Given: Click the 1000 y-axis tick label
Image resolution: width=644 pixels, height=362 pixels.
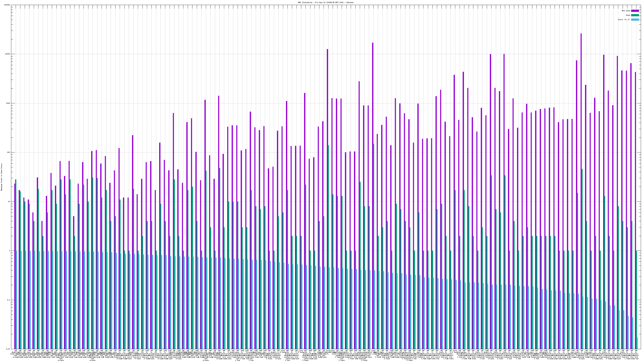Looking at the screenshot, I should point(8,103).
